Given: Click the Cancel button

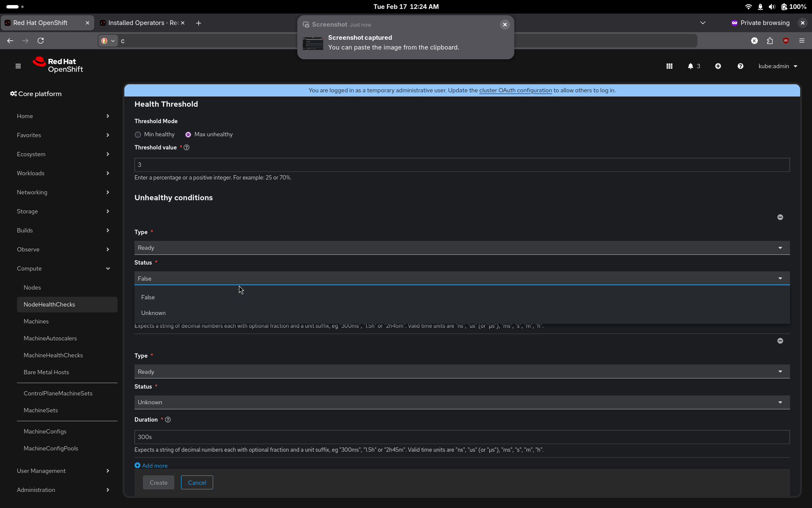Looking at the screenshot, I should coord(197,483).
